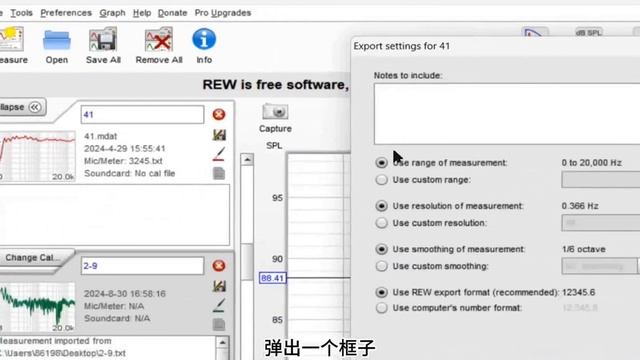Click the 88.41 graph cursor value box
The height and width of the screenshot is (360, 640).
tap(273, 278)
